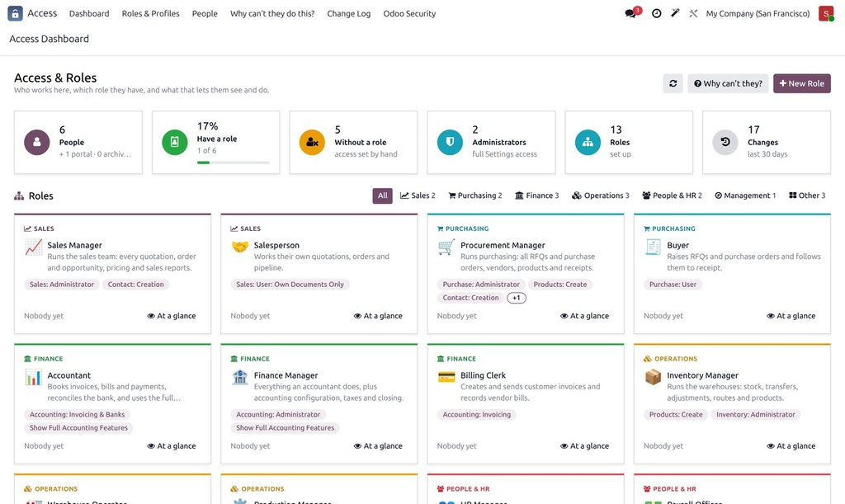Click the refresh dashboard icon button

(673, 83)
